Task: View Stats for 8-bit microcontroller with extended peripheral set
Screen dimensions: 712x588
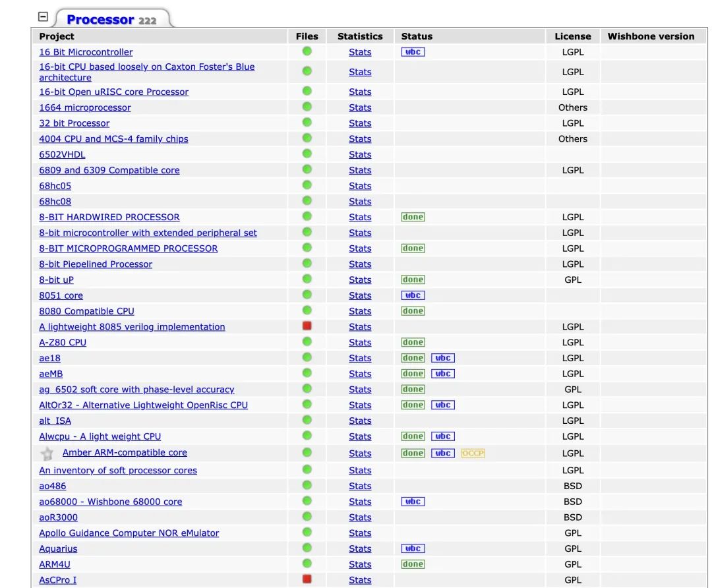Action: [x=360, y=233]
